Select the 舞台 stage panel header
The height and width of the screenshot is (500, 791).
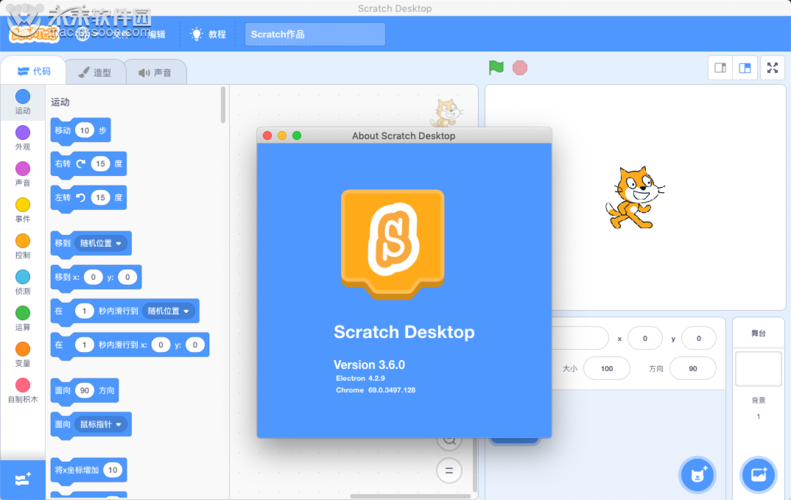(758, 333)
